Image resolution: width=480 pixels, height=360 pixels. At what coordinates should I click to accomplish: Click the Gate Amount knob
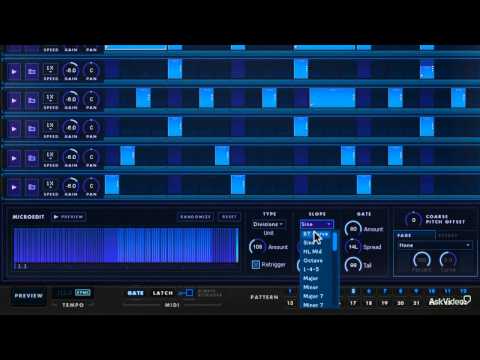click(x=353, y=229)
